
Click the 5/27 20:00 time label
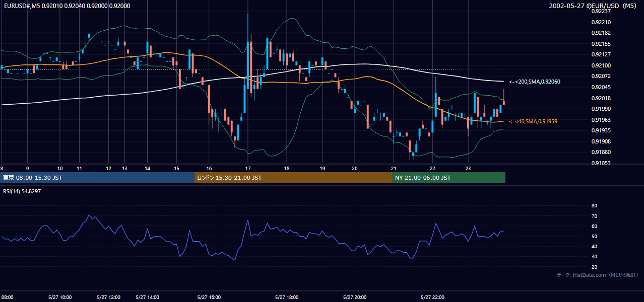point(355,297)
